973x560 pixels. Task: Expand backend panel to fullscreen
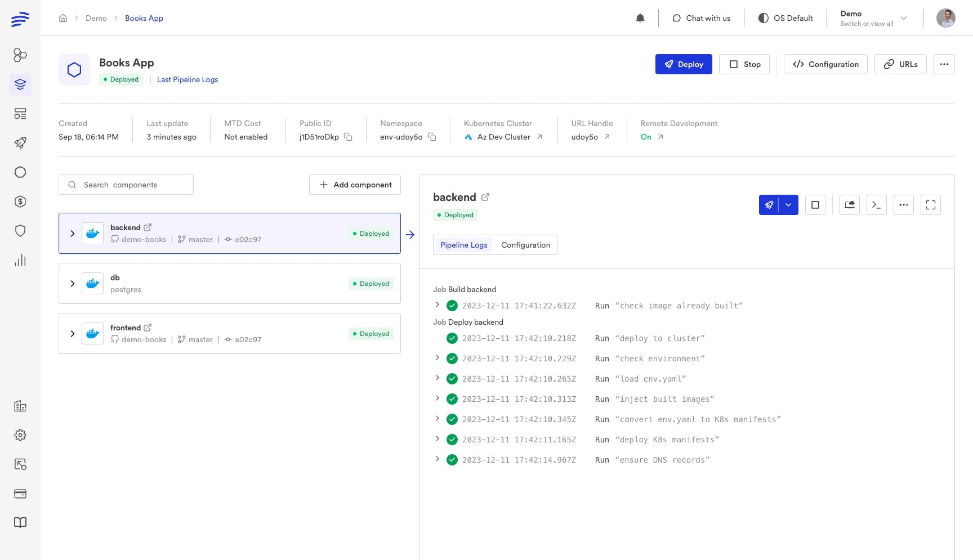pos(930,205)
